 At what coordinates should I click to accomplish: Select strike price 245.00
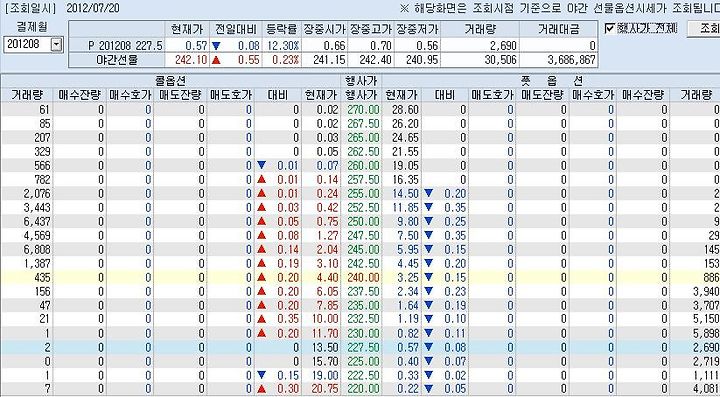(x=363, y=250)
